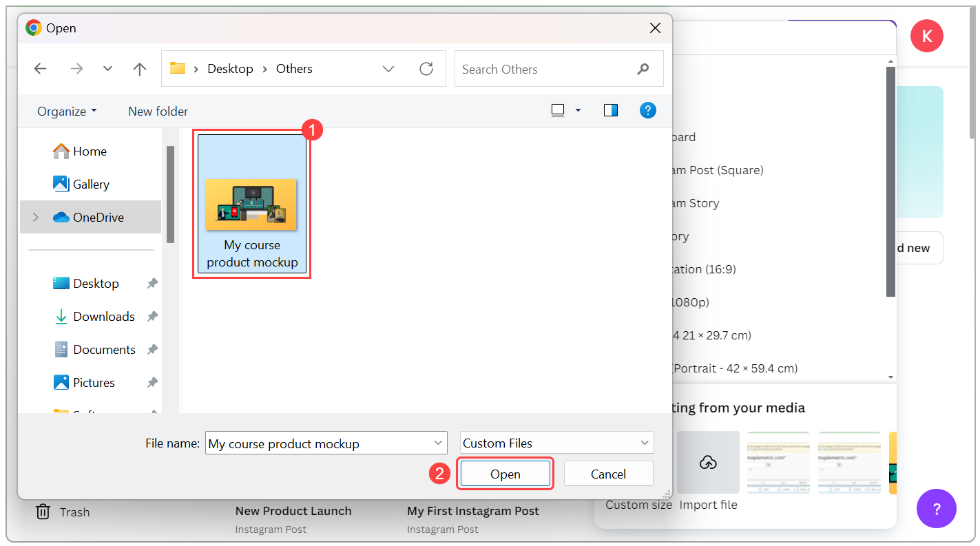Viewport: 980px width, 546px height.
Task: Click Open to import the selected file
Action: pos(505,474)
